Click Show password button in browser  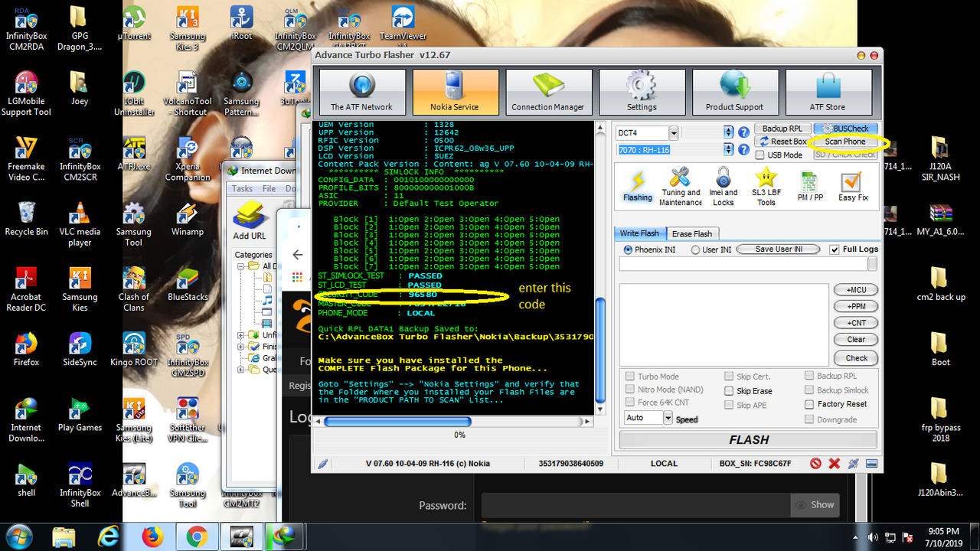tap(815, 505)
